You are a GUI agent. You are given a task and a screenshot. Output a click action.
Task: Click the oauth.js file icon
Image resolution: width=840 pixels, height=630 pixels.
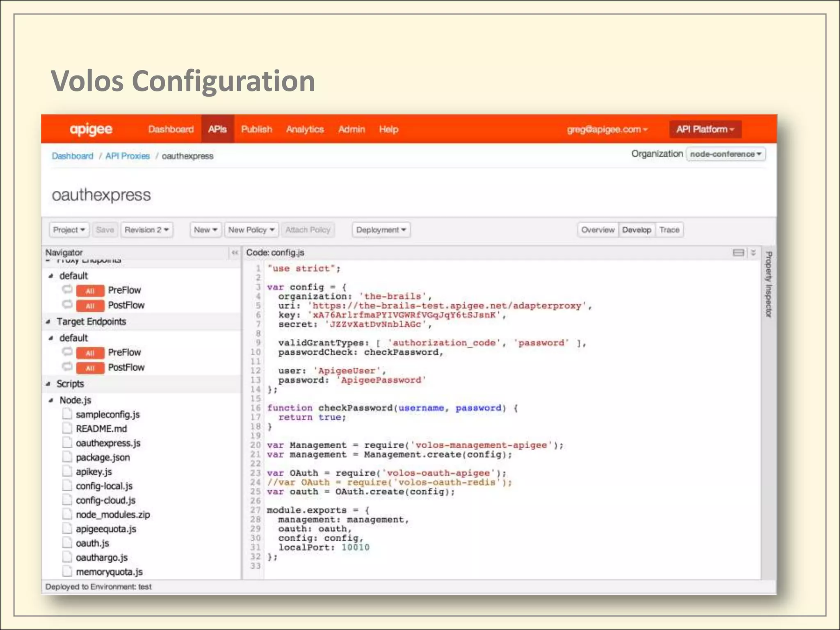(67, 543)
